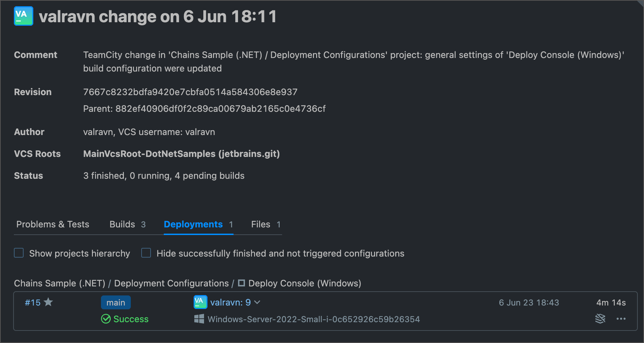Enable Show projects hierarchy
The height and width of the screenshot is (343, 644).
coord(19,253)
